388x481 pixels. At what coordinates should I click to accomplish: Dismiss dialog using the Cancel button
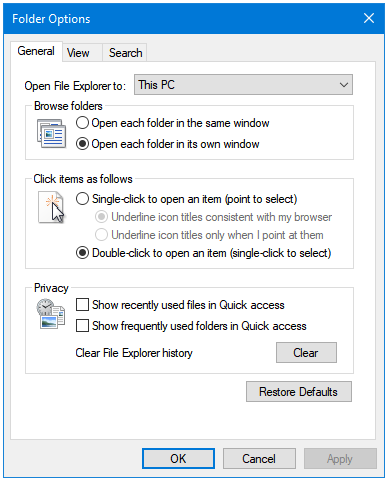click(x=259, y=459)
